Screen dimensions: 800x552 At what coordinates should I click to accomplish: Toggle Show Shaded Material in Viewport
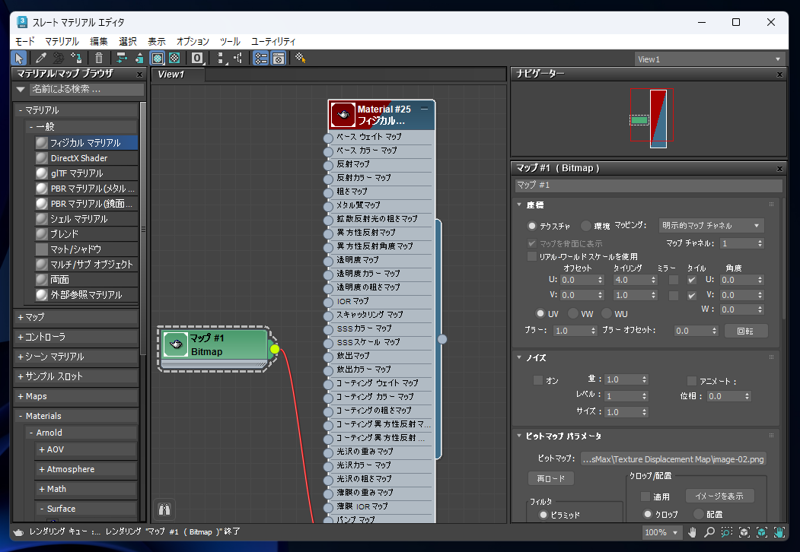158,58
